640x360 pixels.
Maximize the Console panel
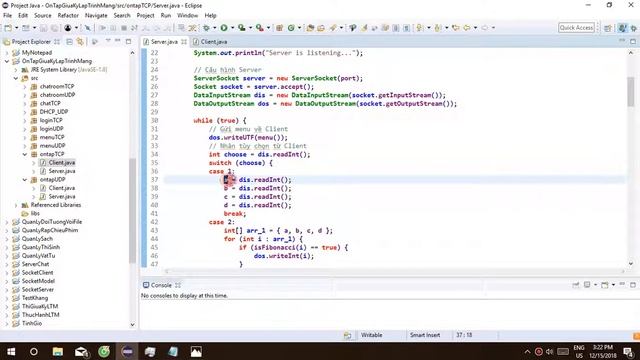tap(633, 285)
